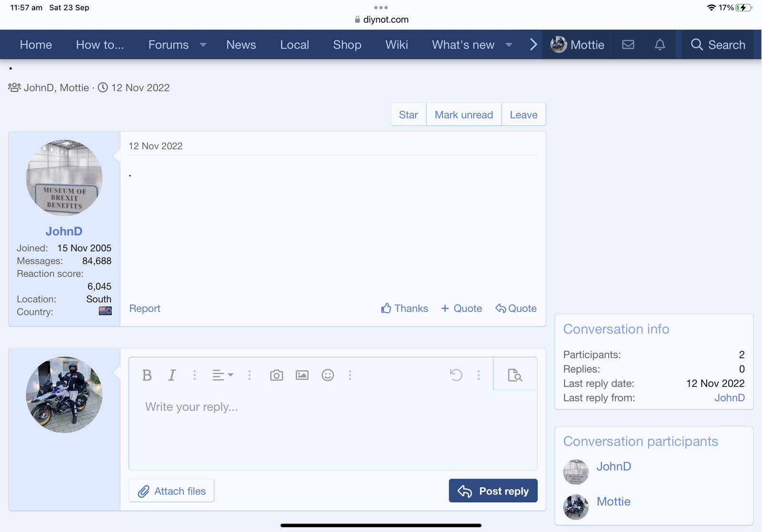Toggle the preview icon in editor
Screen dimensions: 762x532
point(515,375)
